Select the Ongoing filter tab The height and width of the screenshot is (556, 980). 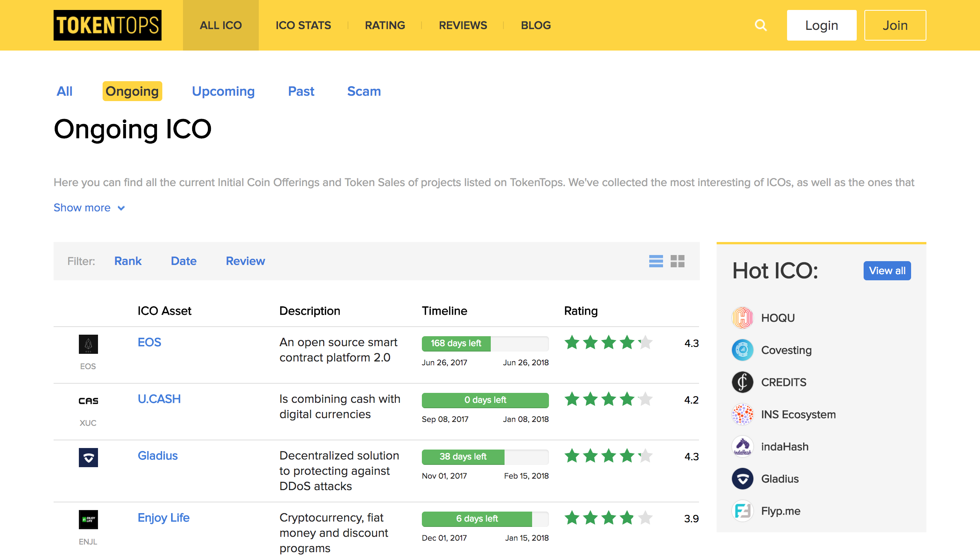[x=132, y=91]
